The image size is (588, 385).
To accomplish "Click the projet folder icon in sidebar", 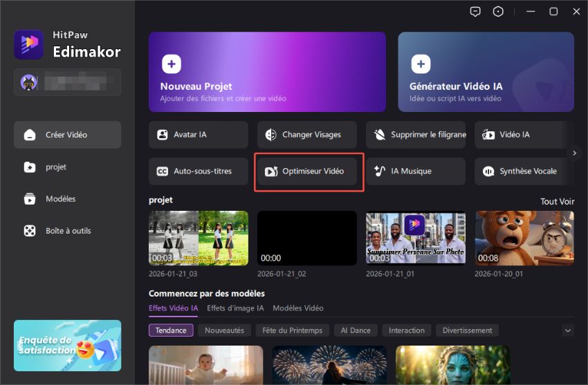I will point(30,167).
